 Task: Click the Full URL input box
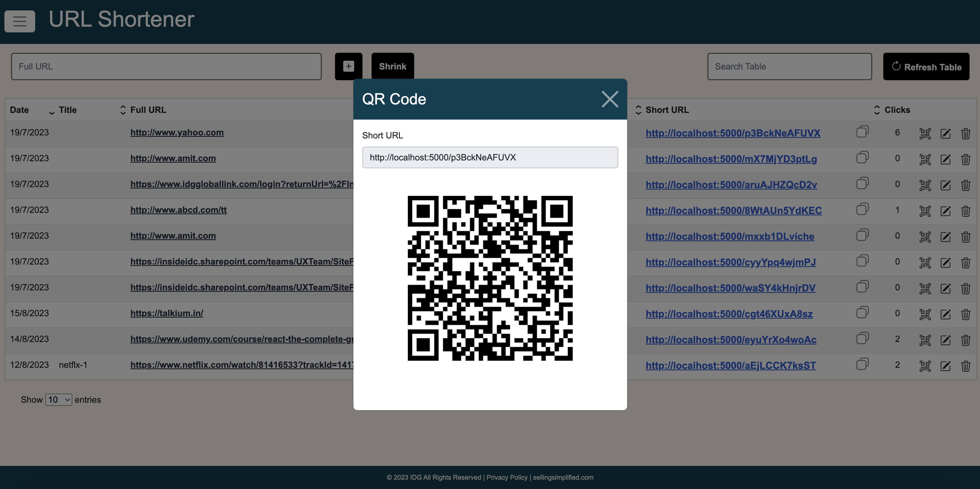(x=166, y=66)
